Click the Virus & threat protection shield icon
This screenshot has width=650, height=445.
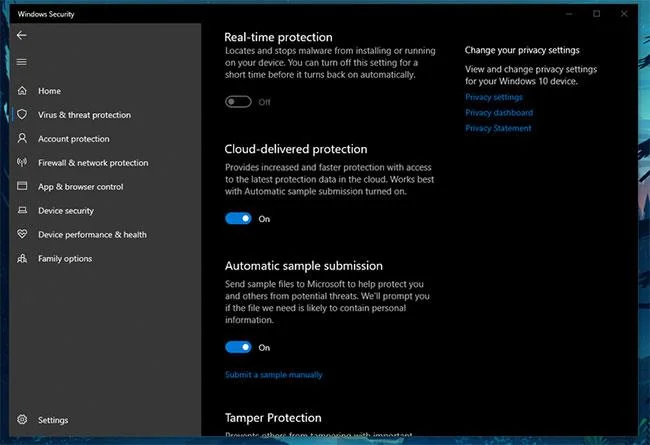click(22, 114)
